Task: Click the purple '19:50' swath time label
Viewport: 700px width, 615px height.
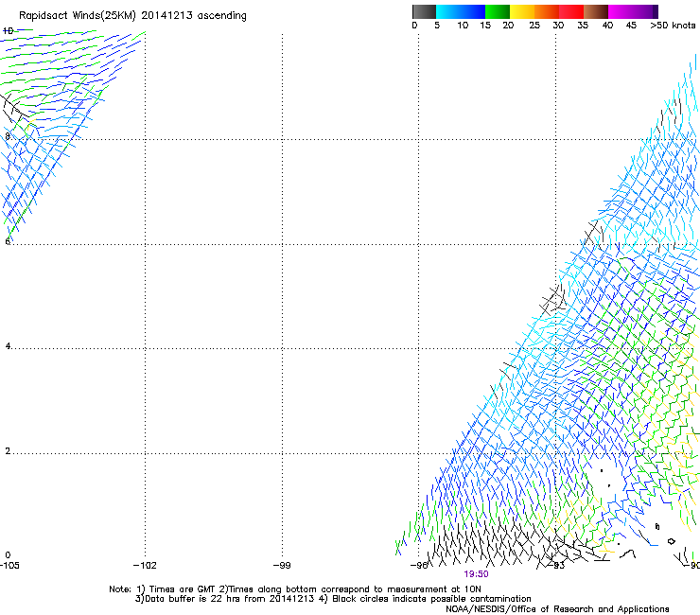Action: [x=476, y=574]
